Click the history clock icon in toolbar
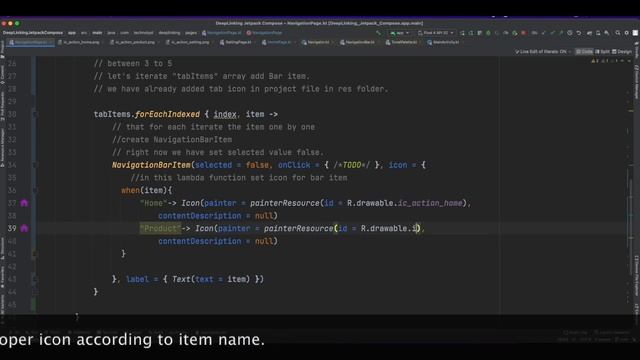This screenshot has width=640, height=360. click(x=570, y=33)
